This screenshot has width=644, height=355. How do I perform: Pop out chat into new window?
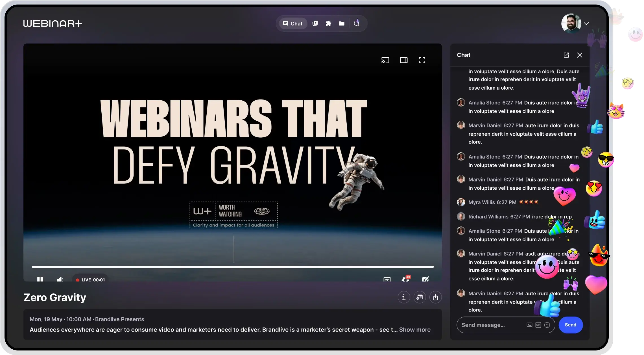tap(566, 55)
